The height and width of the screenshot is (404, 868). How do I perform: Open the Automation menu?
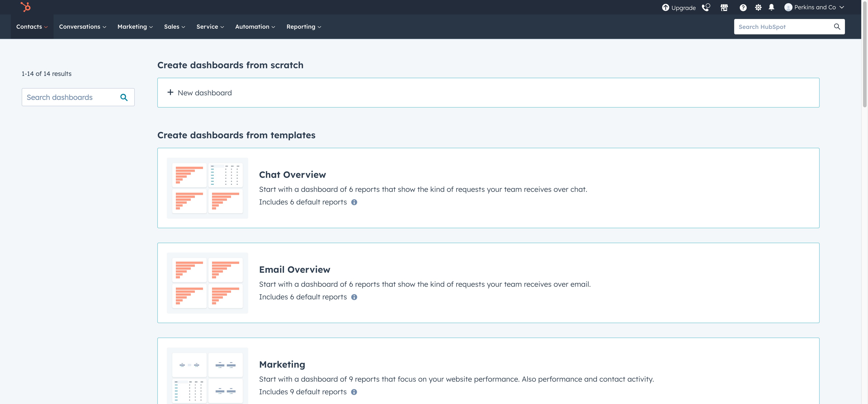[x=255, y=27]
